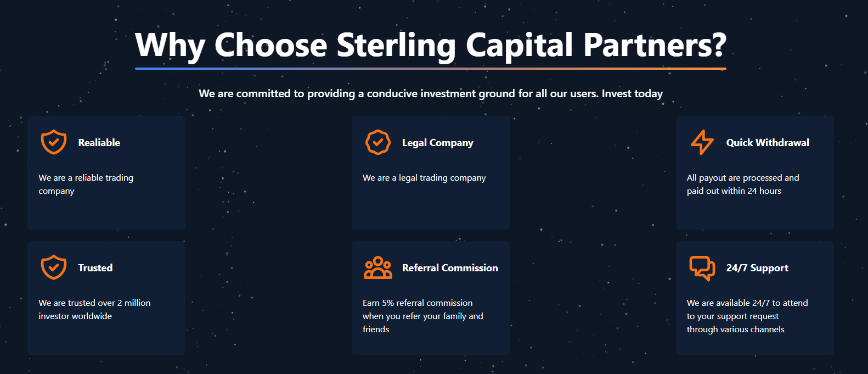Select the Quick Withdrawal heading
The height and width of the screenshot is (374, 868).
(767, 143)
